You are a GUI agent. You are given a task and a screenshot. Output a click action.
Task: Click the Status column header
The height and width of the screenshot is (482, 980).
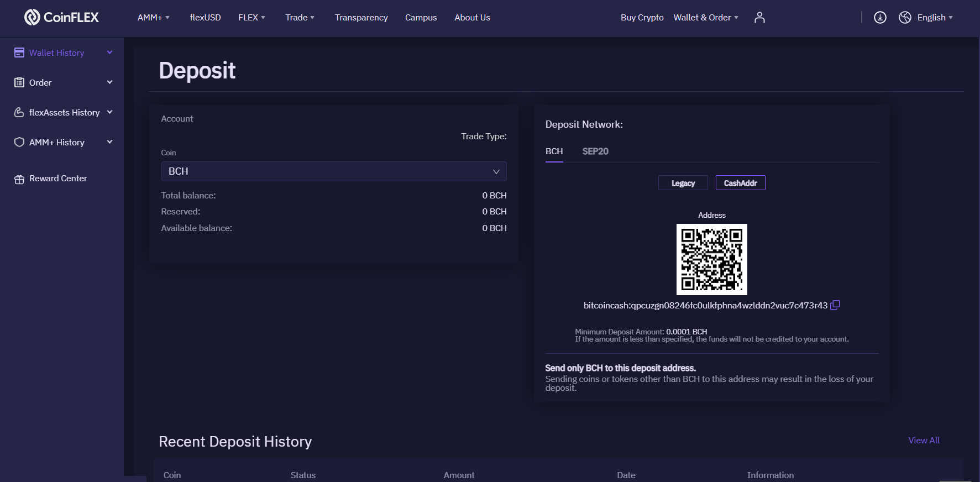pyautogui.click(x=303, y=475)
